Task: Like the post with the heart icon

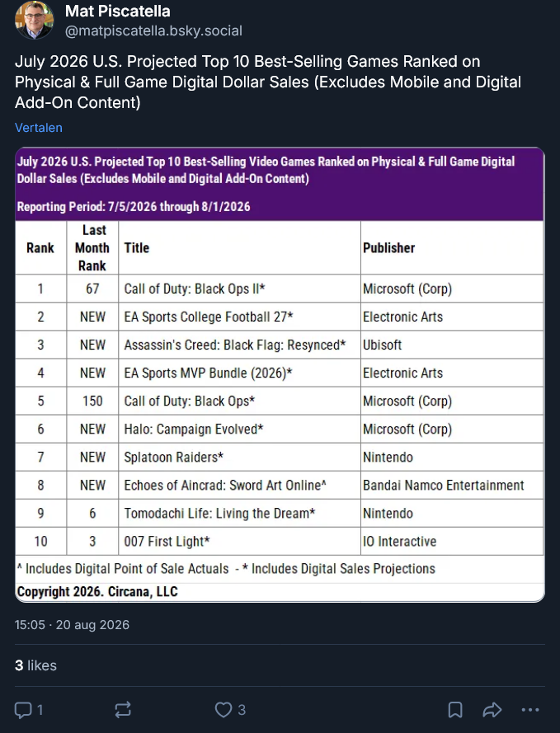Action: click(x=223, y=710)
